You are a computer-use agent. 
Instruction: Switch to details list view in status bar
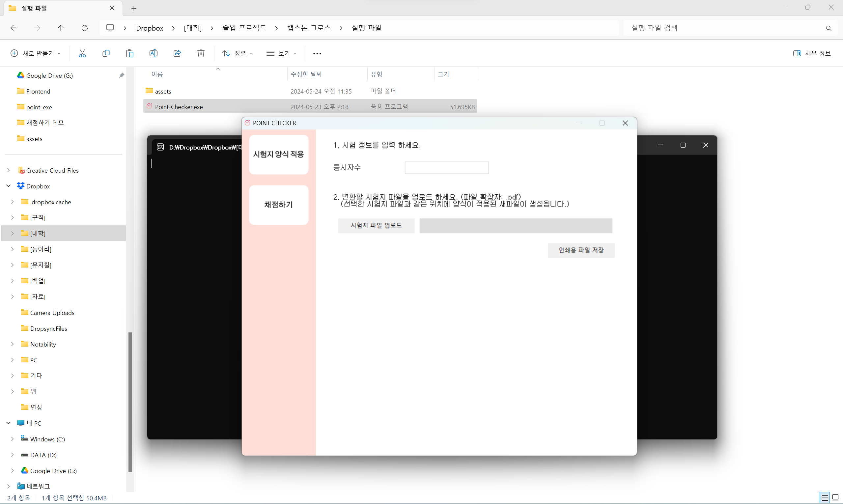[x=825, y=497]
